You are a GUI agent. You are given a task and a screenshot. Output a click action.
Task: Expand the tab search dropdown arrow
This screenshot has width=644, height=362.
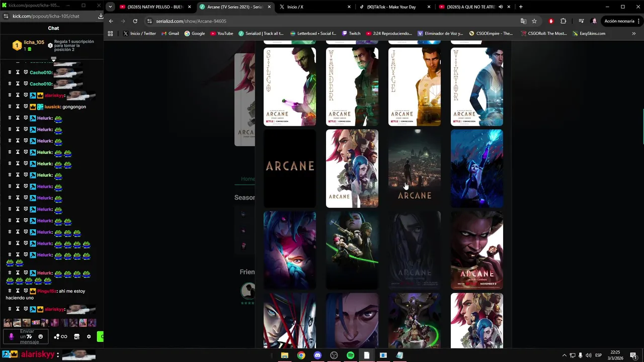coord(110,7)
